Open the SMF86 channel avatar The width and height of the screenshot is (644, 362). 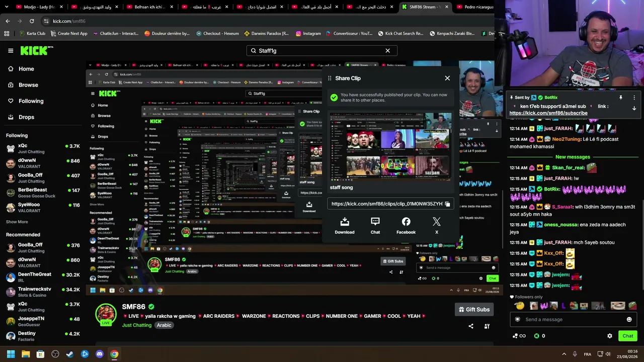[106, 314]
